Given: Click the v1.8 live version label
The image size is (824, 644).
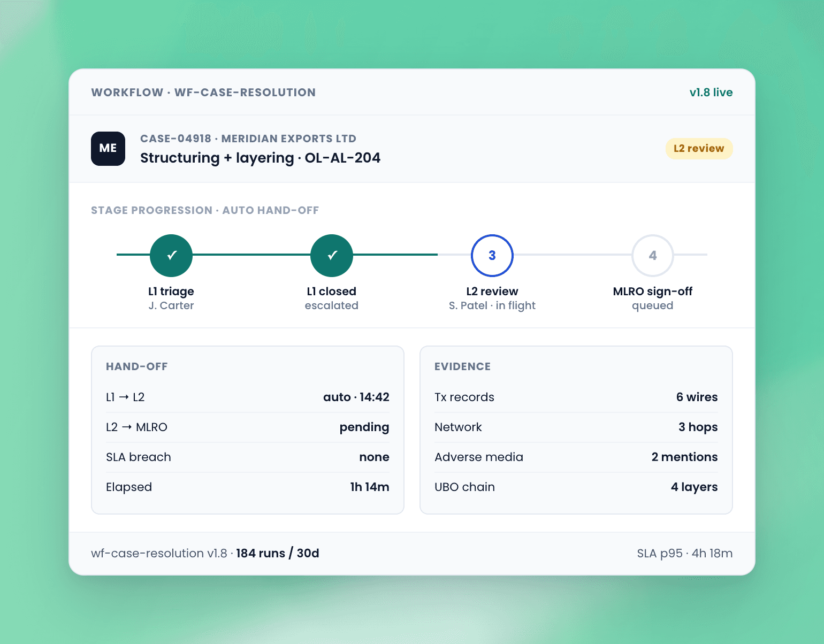Looking at the screenshot, I should 711,92.
